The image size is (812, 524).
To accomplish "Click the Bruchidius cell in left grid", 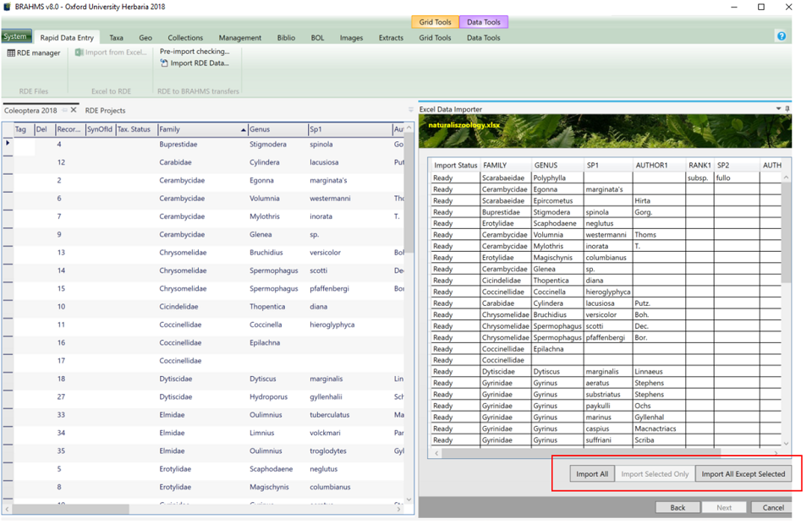I will click(277, 253).
